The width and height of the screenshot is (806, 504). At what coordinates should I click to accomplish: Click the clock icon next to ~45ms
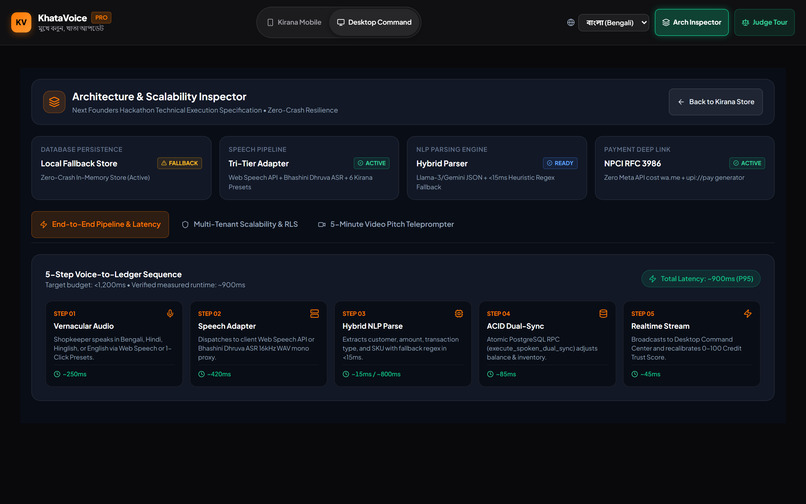click(635, 374)
